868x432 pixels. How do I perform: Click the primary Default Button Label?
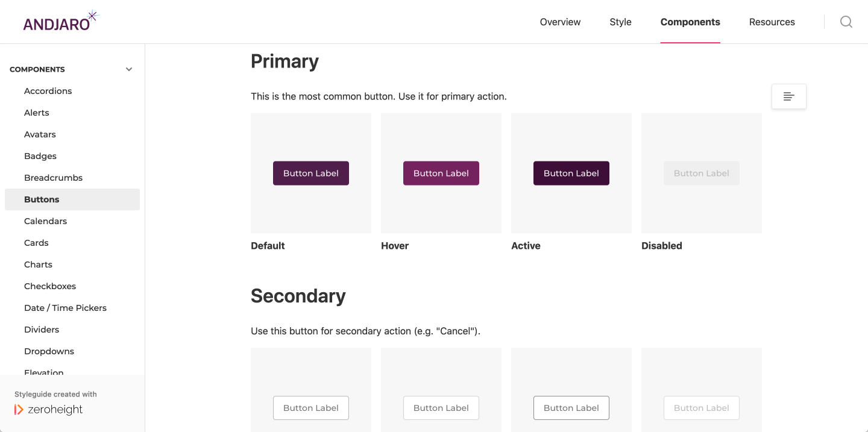pos(311,173)
